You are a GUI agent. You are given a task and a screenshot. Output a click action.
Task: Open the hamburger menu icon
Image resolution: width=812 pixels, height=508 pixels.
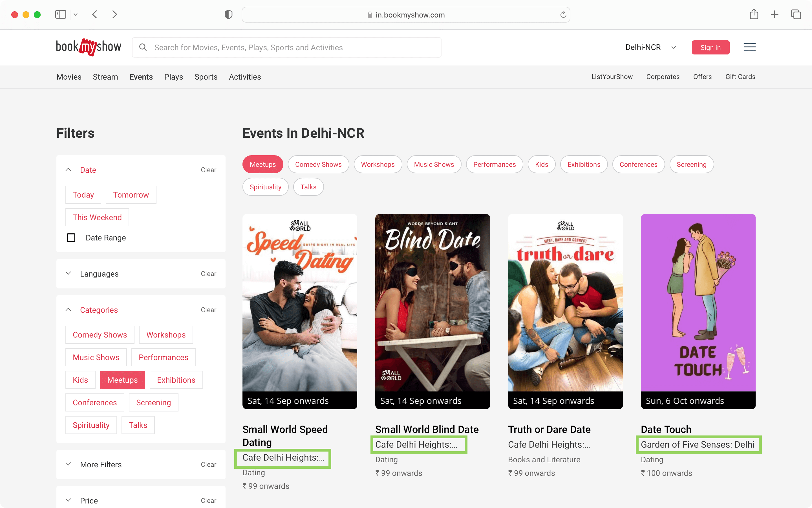pos(749,47)
